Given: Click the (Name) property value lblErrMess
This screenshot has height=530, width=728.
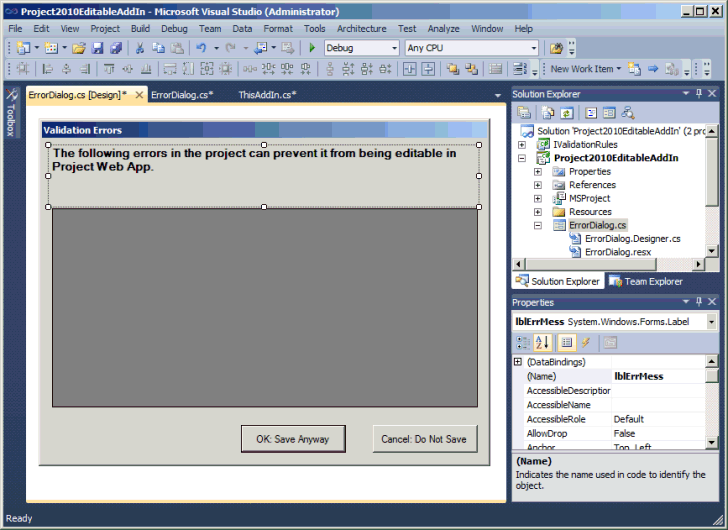Looking at the screenshot, I should point(658,376).
